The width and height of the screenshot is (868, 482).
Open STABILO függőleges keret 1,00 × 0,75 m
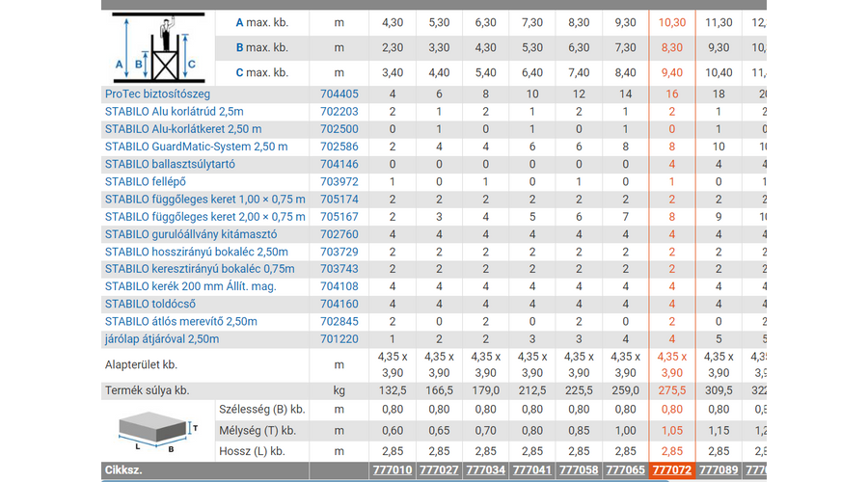point(204,200)
